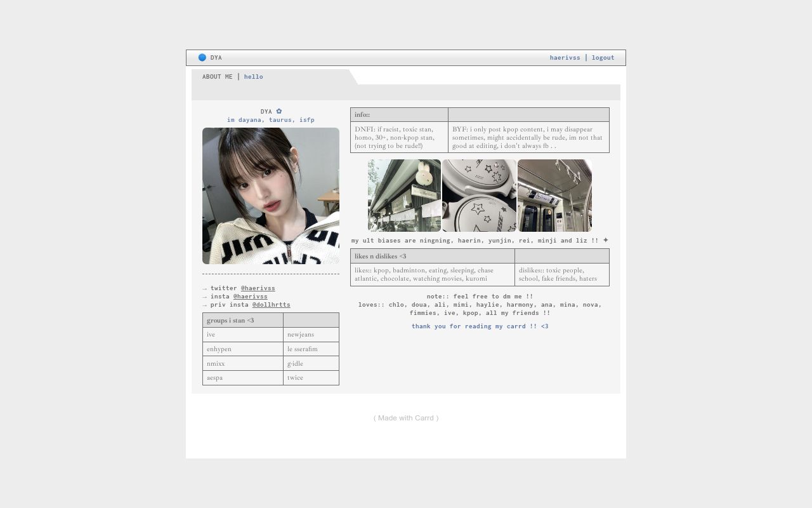Screen dimensions: 812x508
Task: Switch to the ABOUT ME tab
Action: 217,76
